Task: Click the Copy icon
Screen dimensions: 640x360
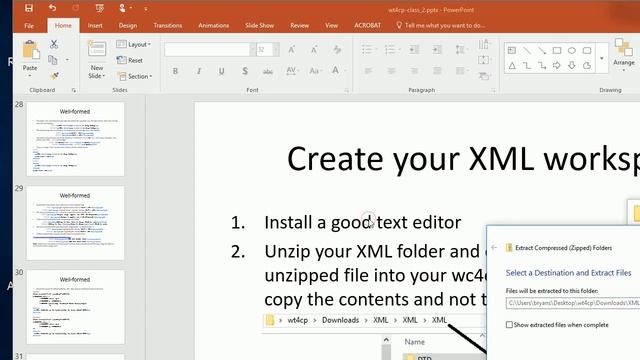Action: pyautogui.click(x=53, y=60)
